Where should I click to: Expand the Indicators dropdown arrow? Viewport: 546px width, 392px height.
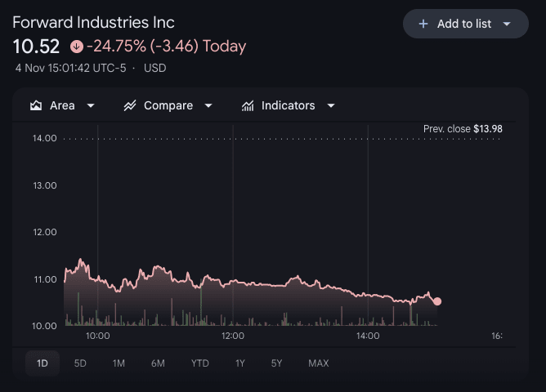[x=331, y=105]
